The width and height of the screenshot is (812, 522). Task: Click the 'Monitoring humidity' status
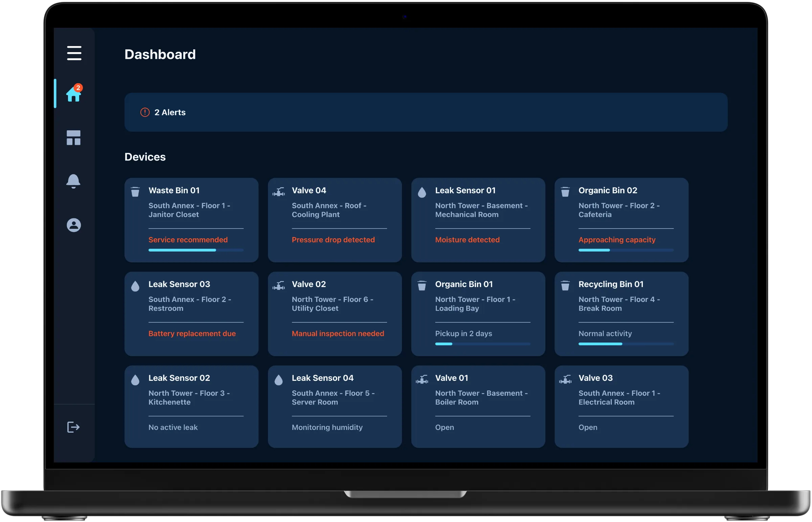[327, 428]
